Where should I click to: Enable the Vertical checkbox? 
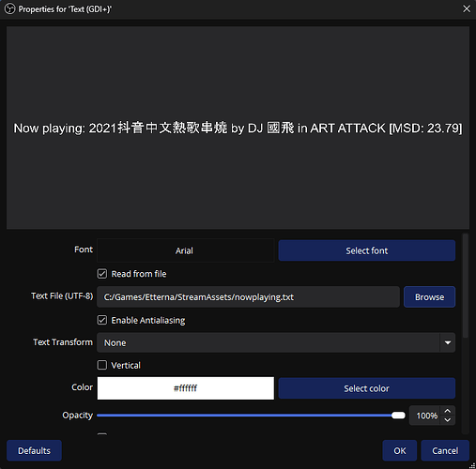[102, 365]
